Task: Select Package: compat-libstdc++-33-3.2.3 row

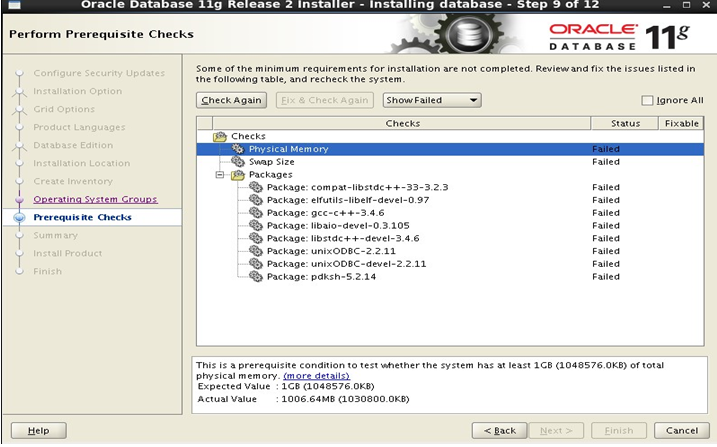Action: tap(450, 187)
